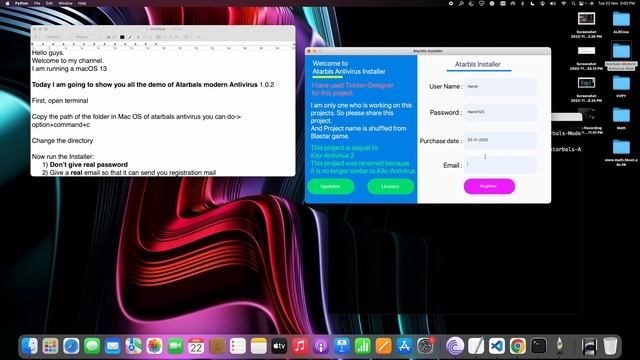Click 'Welcome to my channel.' line
The image size is (640, 360).
[x=68, y=60]
